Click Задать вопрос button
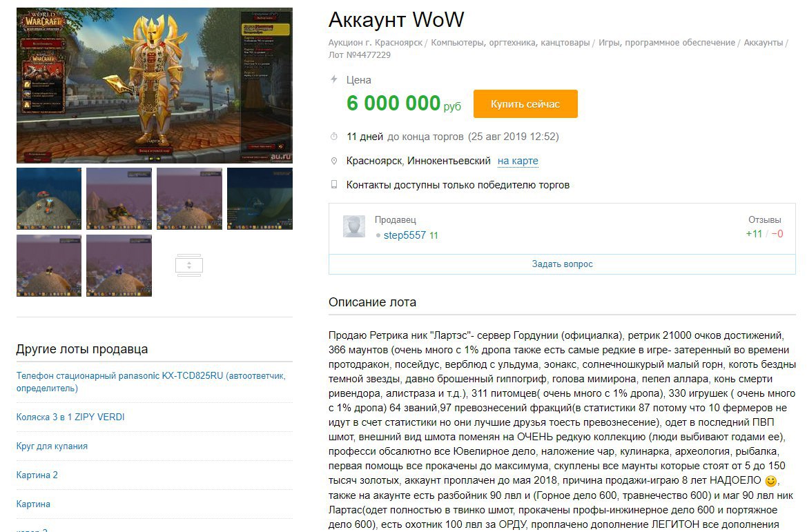807x532 pixels. point(562,264)
